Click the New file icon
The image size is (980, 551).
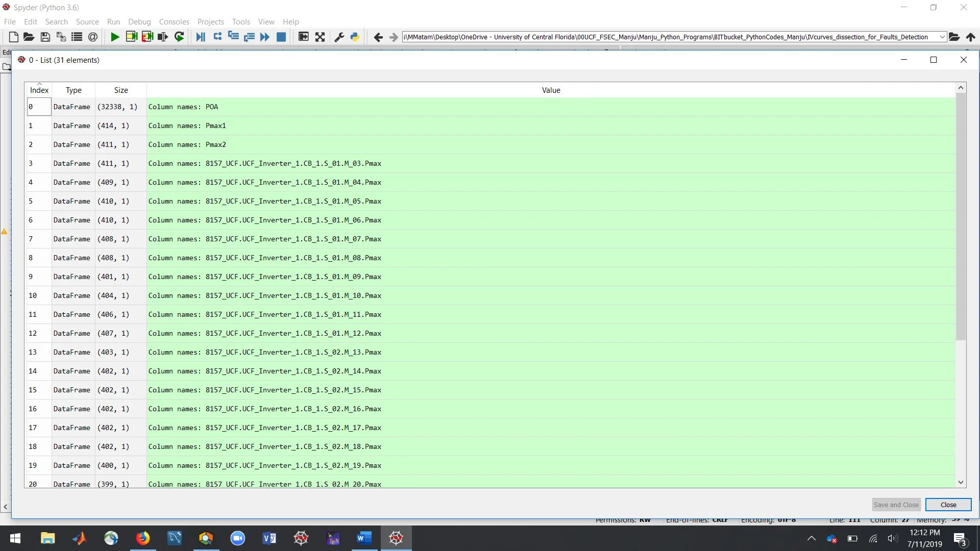[14, 37]
